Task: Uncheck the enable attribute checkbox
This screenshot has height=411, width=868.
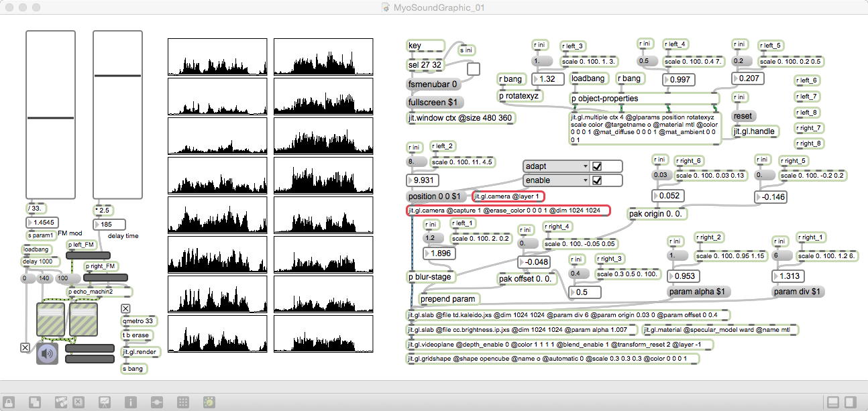Action: click(x=597, y=180)
